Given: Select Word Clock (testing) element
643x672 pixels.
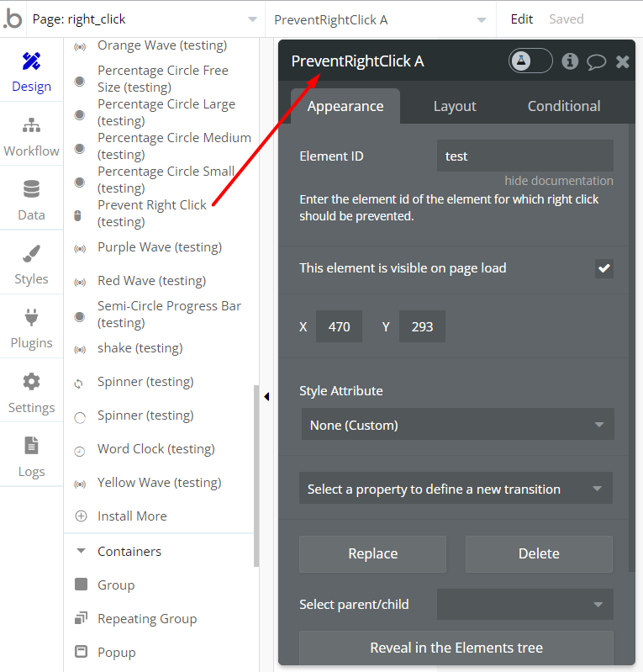Looking at the screenshot, I should coord(156,449).
